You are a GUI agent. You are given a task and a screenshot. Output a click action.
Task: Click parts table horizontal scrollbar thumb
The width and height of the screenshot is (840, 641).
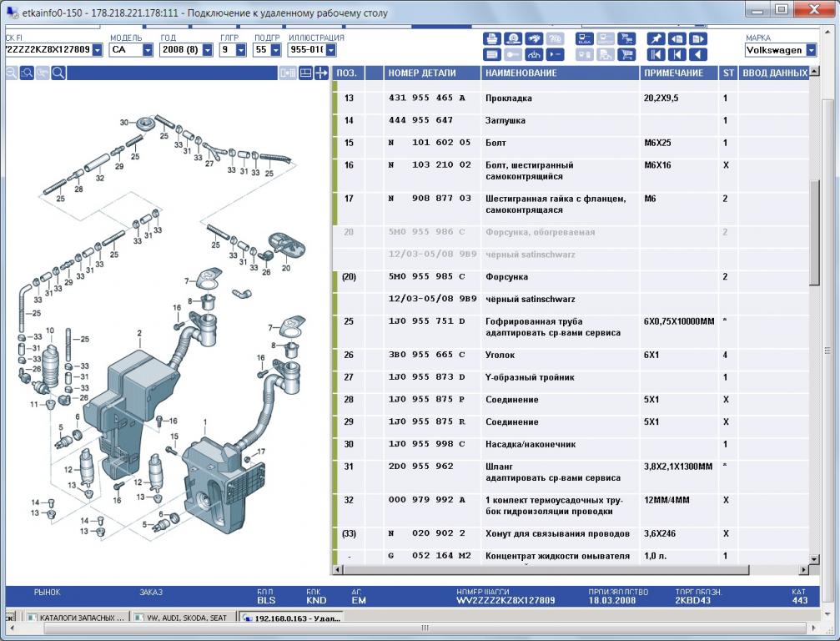pos(544,570)
